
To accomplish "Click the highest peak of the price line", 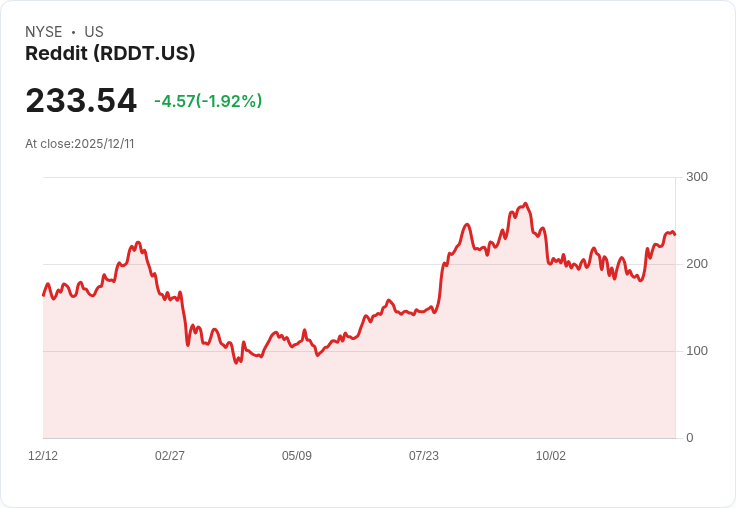I will 525,204.
